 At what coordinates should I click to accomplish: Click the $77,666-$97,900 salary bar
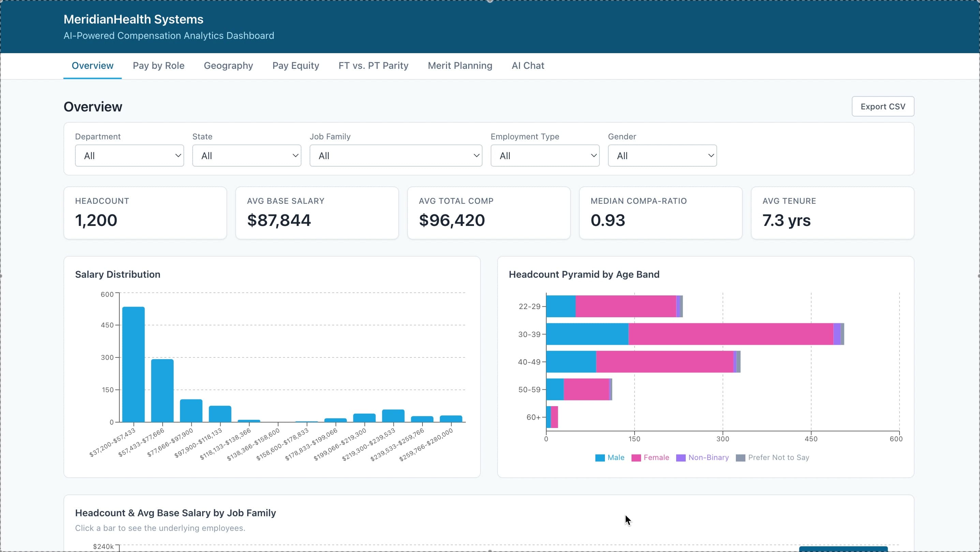point(191,411)
